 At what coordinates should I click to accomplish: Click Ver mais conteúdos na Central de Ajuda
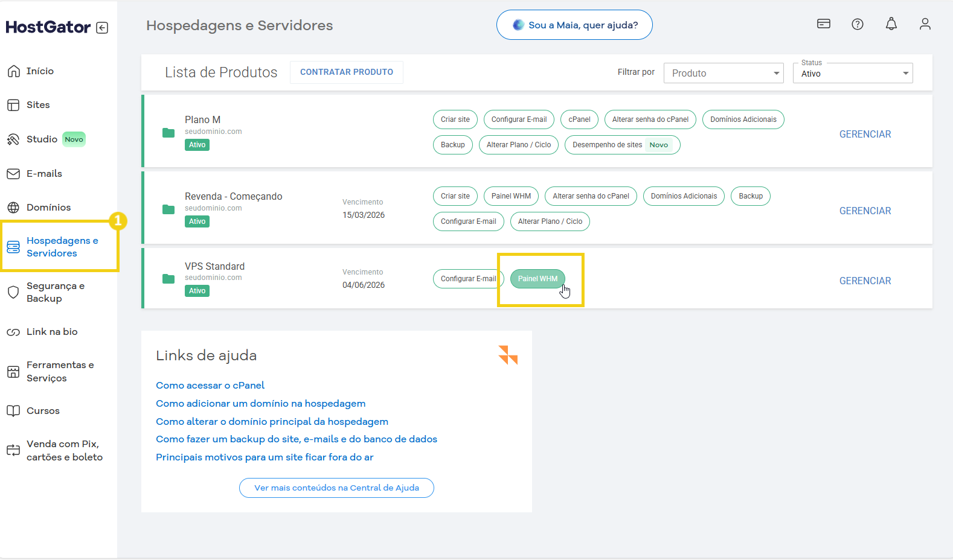tap(336, 488)
